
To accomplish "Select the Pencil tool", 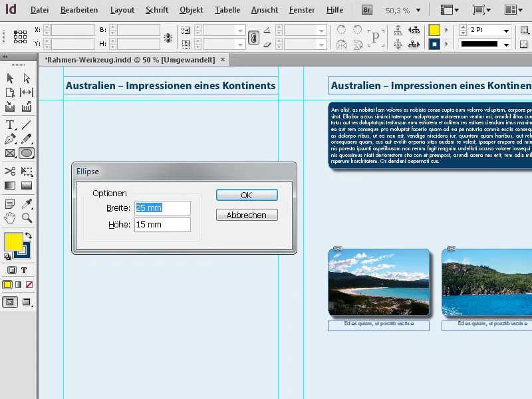I will tap(27, 139).
